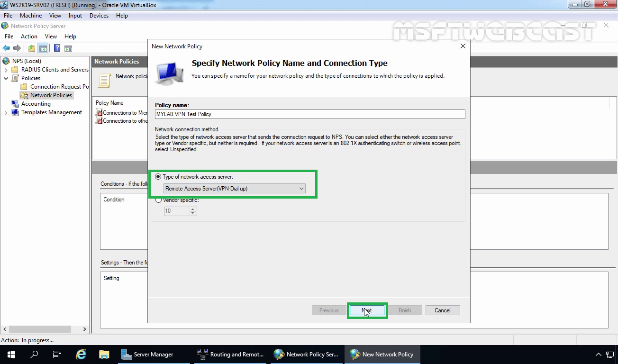Open the 'Remote Access Server(VPN-Dial up)' dropdown

[x=235, y=189]
